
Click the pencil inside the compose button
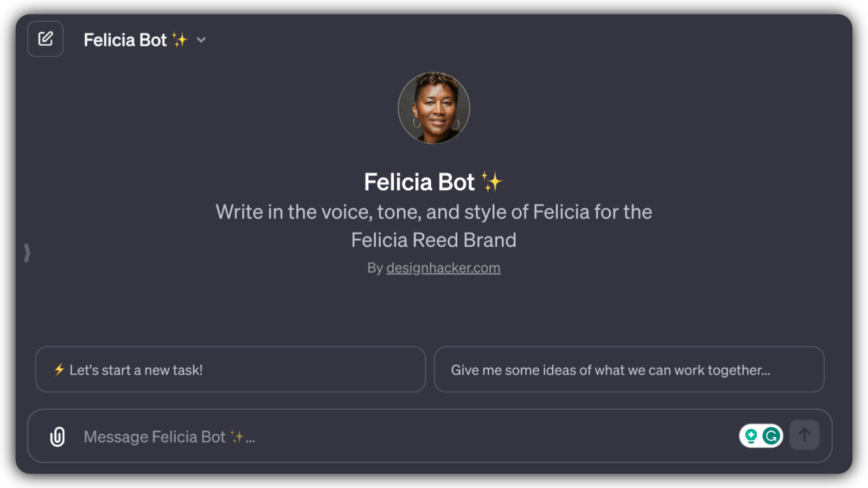pos(45,38)
